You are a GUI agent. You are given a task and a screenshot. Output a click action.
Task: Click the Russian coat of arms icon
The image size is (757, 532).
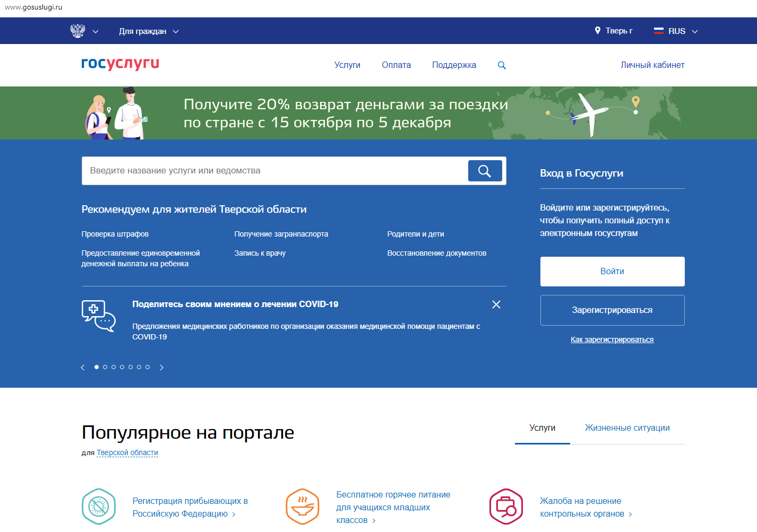tap(78, 31)
